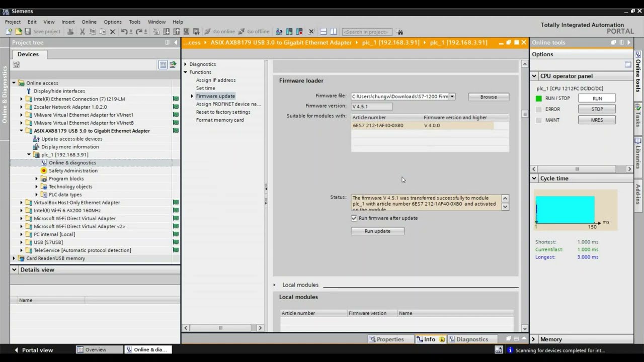Collapse the Details view section
Viewport: 644px width, 362px height.
[x=15, y=270]
